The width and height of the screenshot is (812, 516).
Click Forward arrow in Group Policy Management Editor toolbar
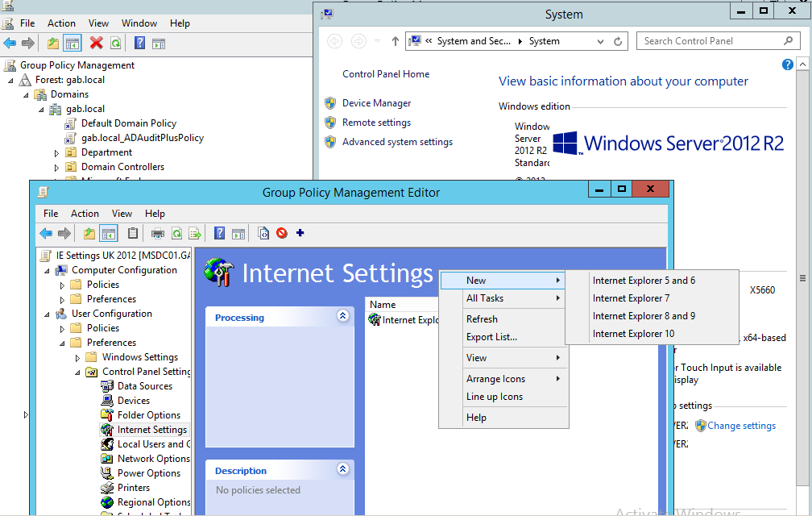coord(64,234)
